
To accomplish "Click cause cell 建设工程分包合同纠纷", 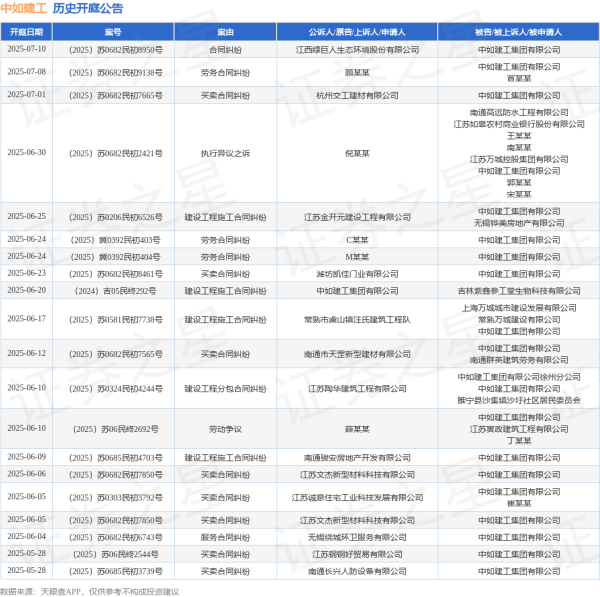I will pos(225,389).
